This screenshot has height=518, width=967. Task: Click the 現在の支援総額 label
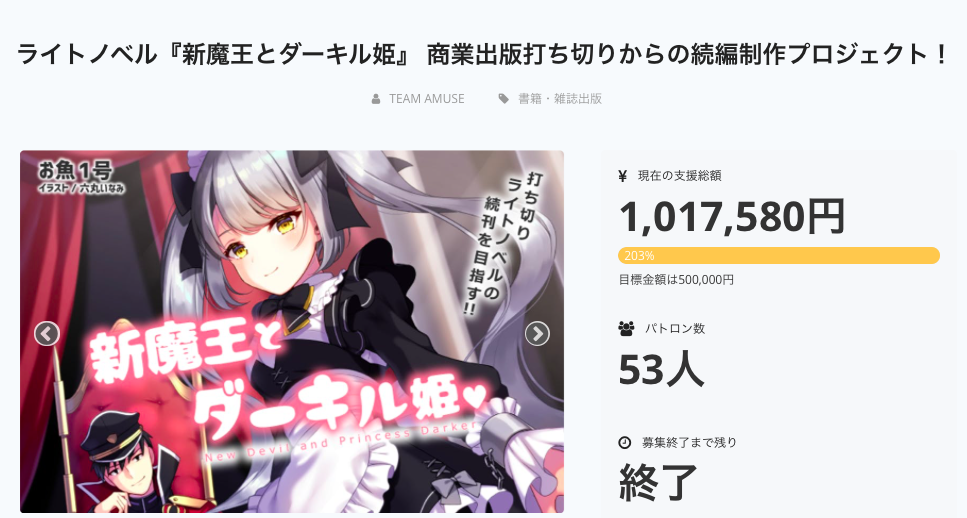(x=680, y=176)
